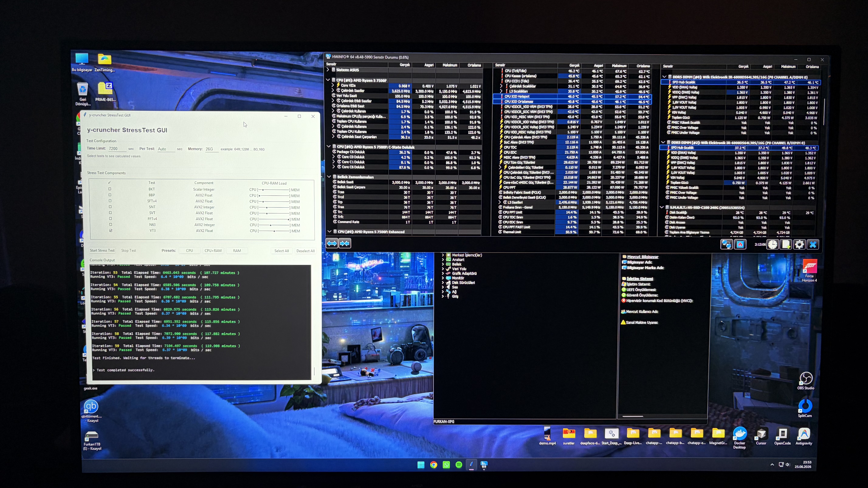Enable the FFTv4 test checkbox
The image size is (868, 488).
(x=110, y=219)
